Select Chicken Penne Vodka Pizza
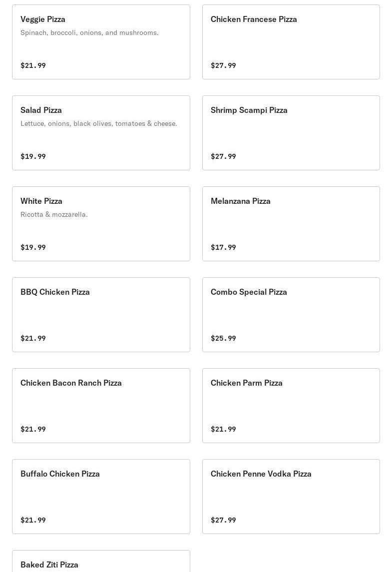Image resolution: width=392 pixels, height=572 pixels. click(x=291, y=497)
